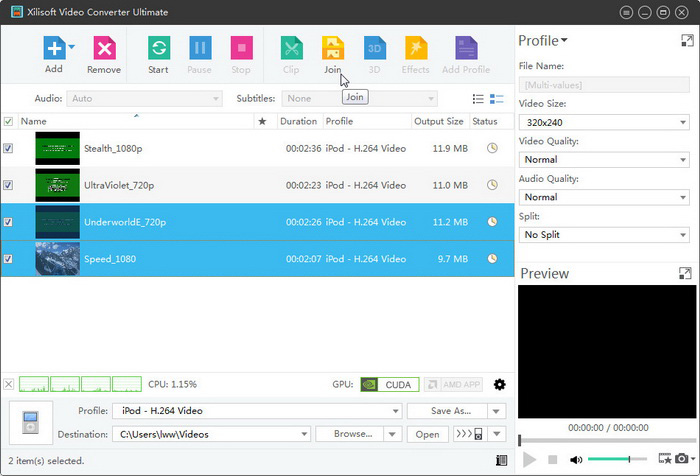The width and height of the screenshot is (700, 476).
Task: Click the status clock icon for Stealth_1080p
Action: tap(492, 148)
